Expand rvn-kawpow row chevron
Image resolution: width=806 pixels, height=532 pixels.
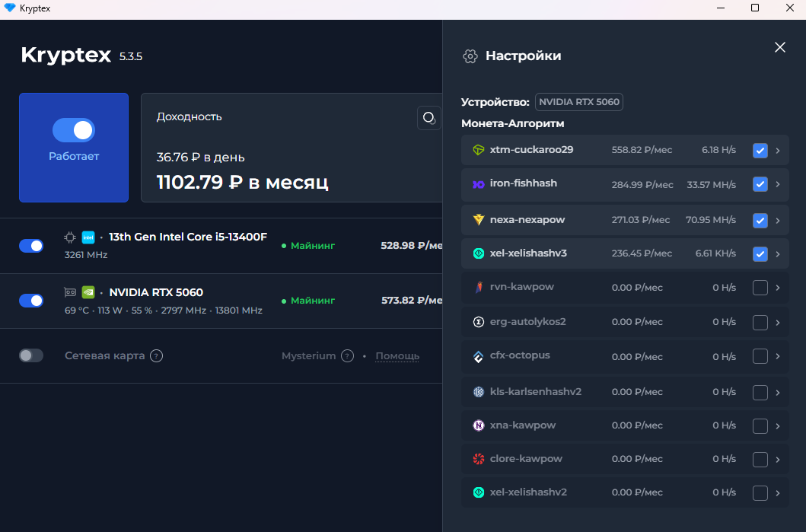(778, 288)
